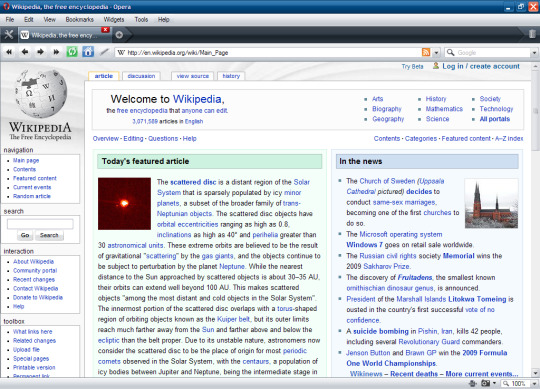Viewport: 540px width, 389px height.
Task: Open the Featured content sidebar link
Action: (x=35, y=178)
